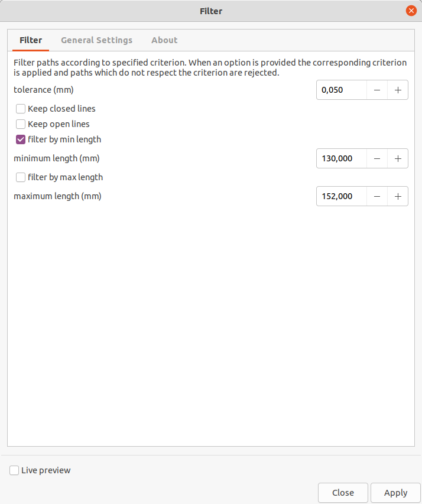This screenshot has width=422, height=504.
Task: Decrease tolerance with the minus button
Action: click(377, 90)
